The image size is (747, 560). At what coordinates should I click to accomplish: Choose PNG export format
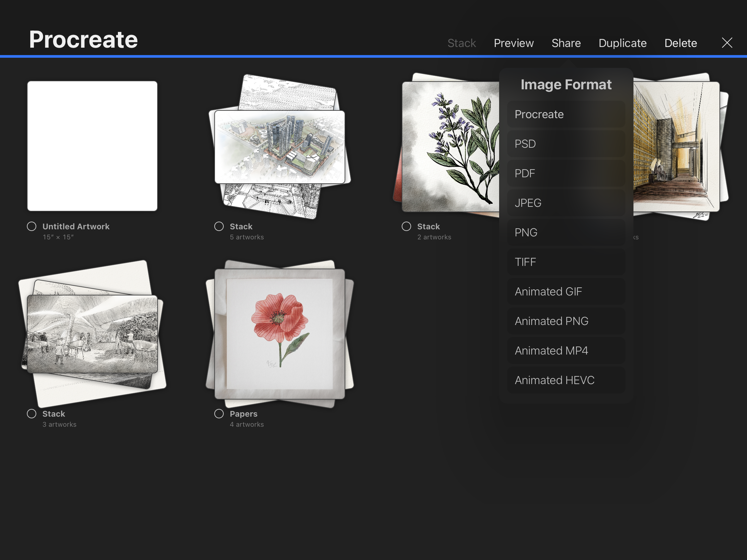pos(566,233)
